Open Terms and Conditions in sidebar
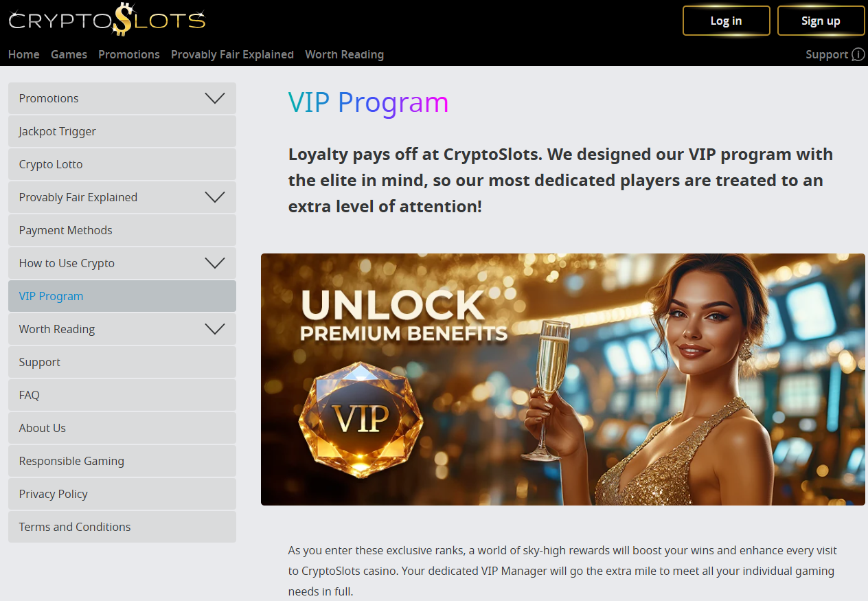 [x=75, y=527]
